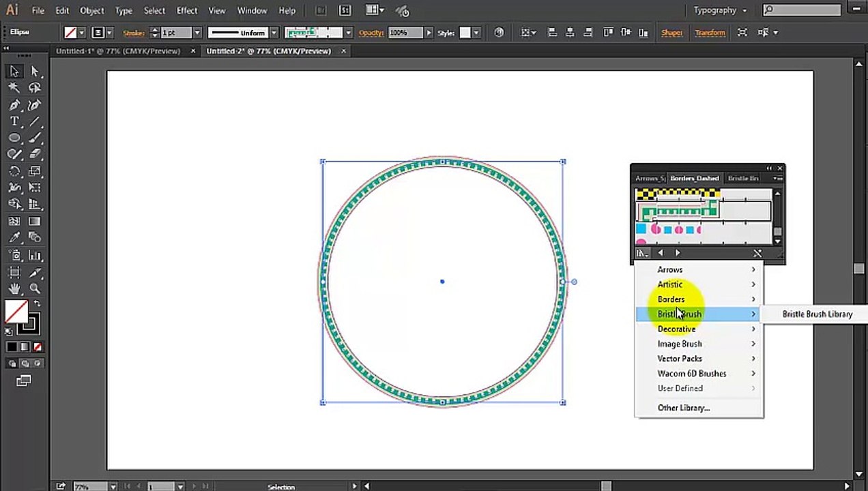
Task: Select the Rotate tool
Action: (14, 171)
